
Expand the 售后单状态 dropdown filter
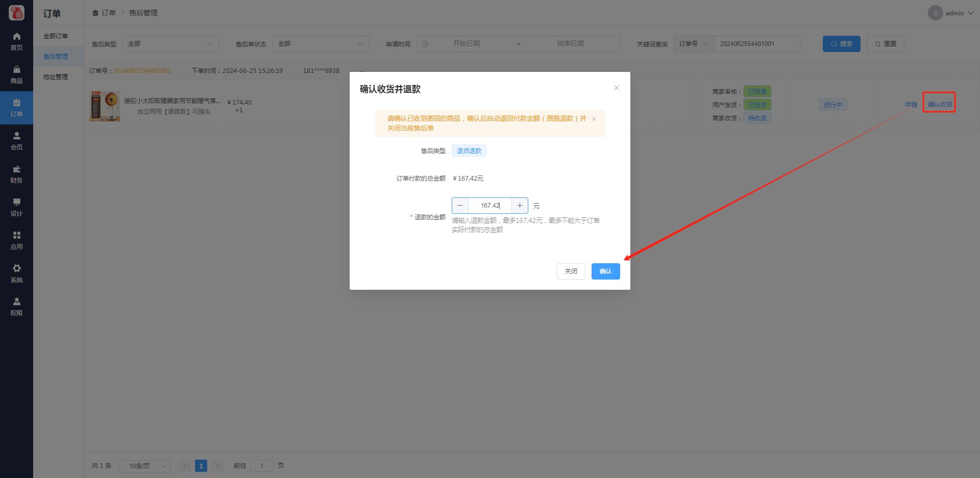pos(321,44)
